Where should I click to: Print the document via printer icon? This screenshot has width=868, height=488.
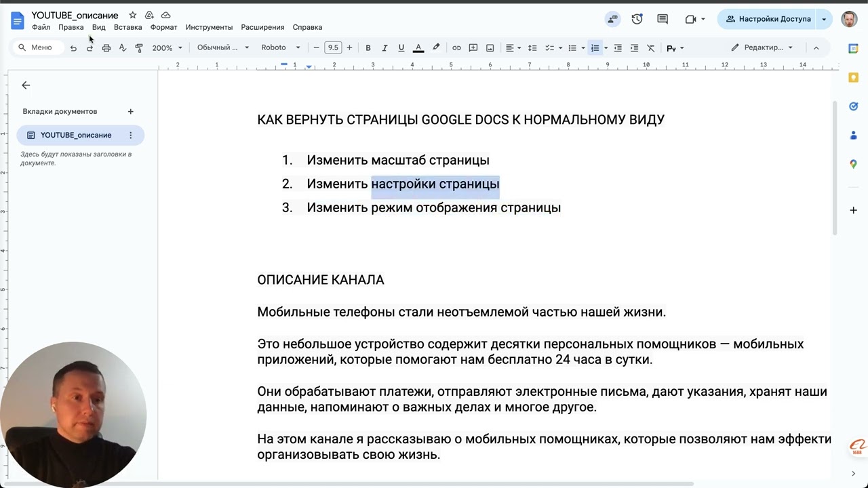pyautogui.click(x=106, y=48)
